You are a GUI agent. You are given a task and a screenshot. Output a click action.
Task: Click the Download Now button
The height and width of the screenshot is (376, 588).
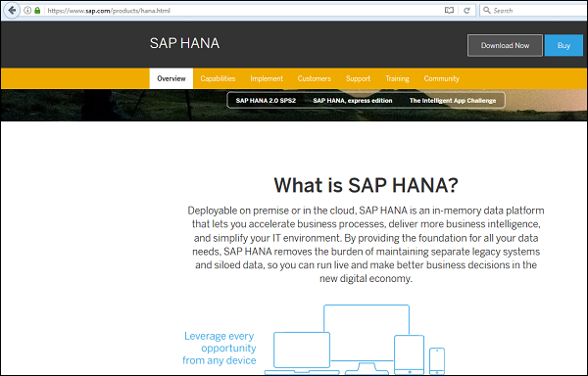[505, 46]
